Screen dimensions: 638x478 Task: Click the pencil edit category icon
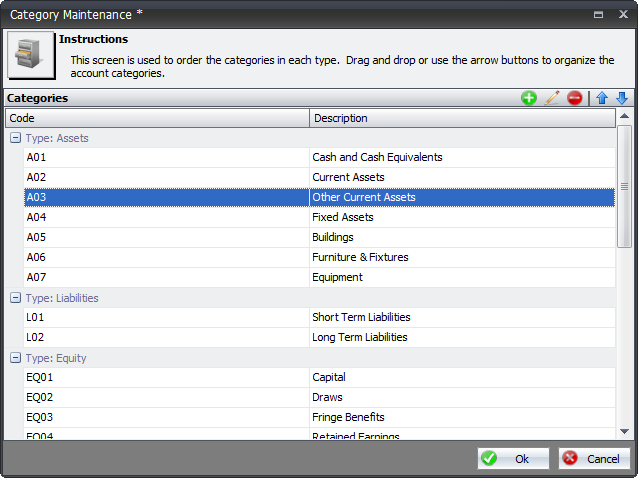pyautogui.click(x=552, y=98)
